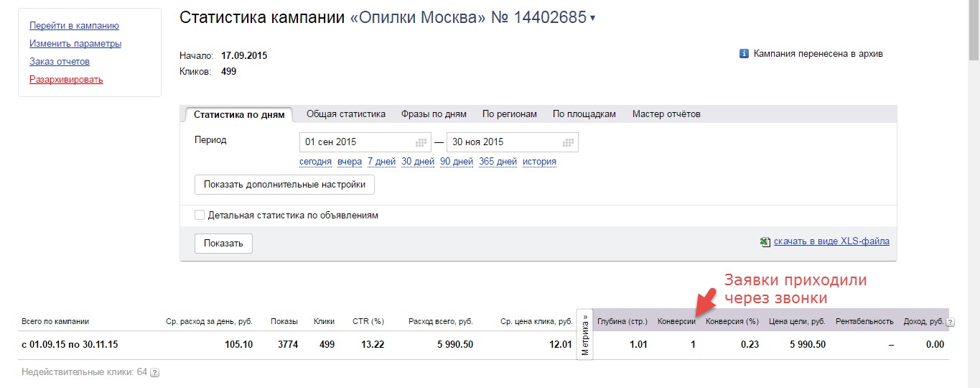Click the Глубина (стр.) column header

pos(622,322)
